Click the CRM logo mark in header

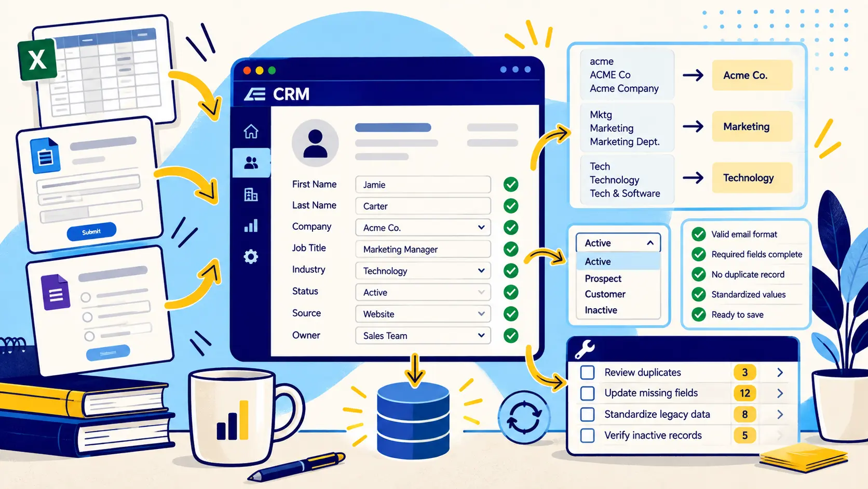click(255, 94)
